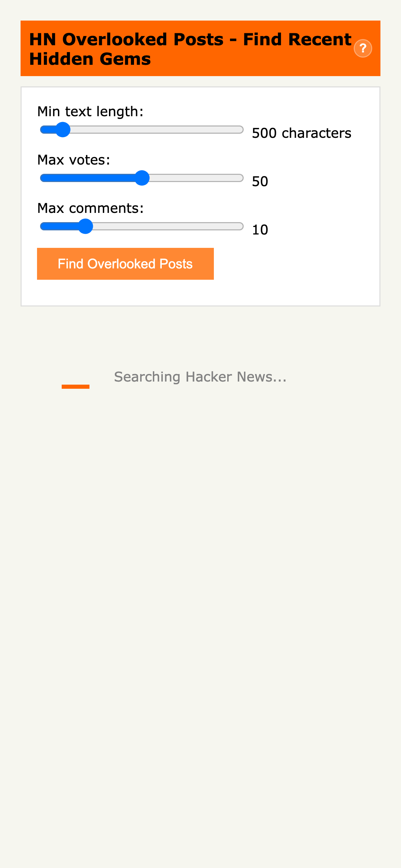
Task: Set Min text length slider to its midpoint
Action: point(142,130)
